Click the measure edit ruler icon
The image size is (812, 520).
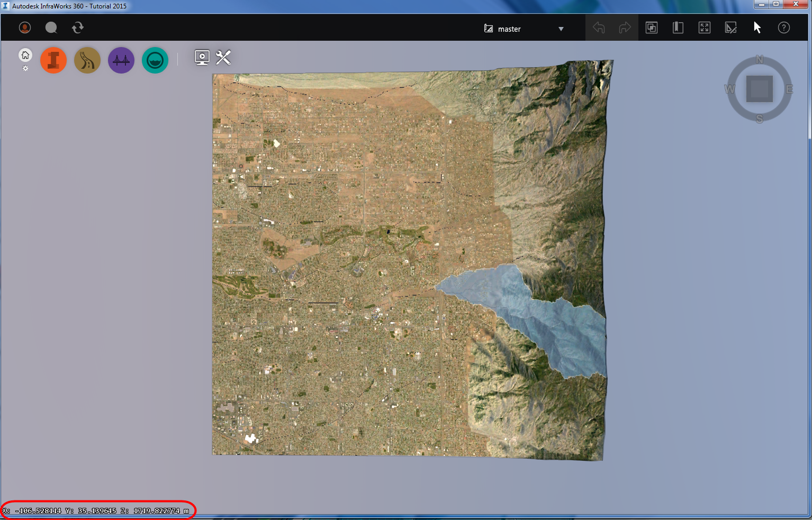731,28
